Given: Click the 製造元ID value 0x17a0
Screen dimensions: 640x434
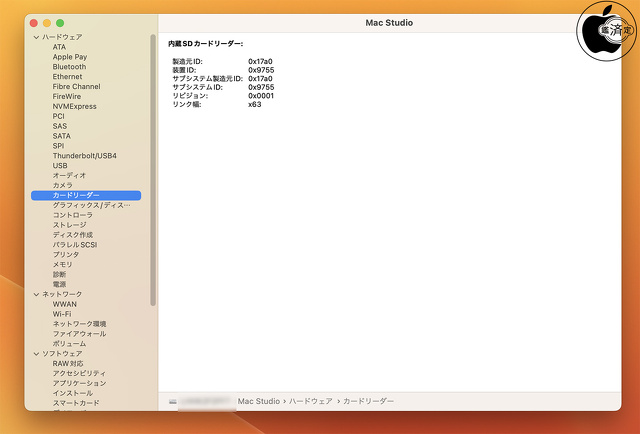Looking at the screenshot, I should click(260, 62).
